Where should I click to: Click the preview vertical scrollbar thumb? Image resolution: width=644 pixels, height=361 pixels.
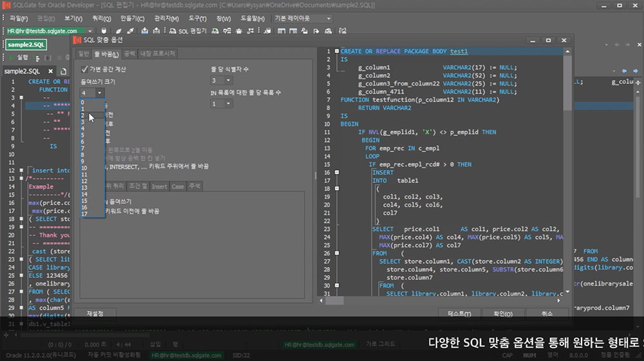[567, 83]
